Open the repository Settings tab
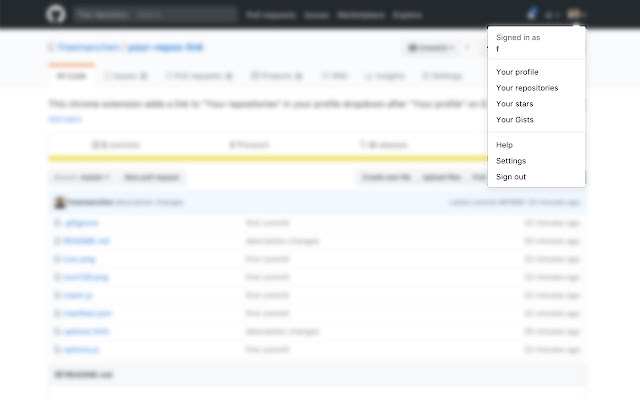640x400 pixels. (x=442, y=76)
